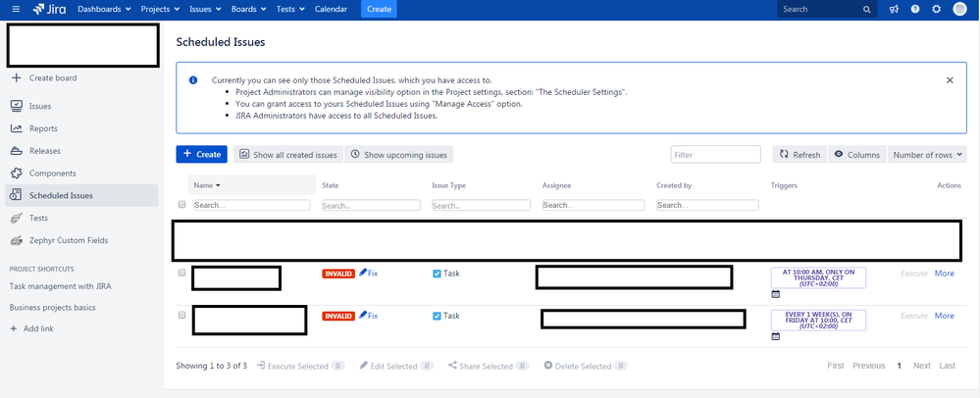Click the Columns eye icon
This screenshot has width=980, height=398.
coord(839,154)
